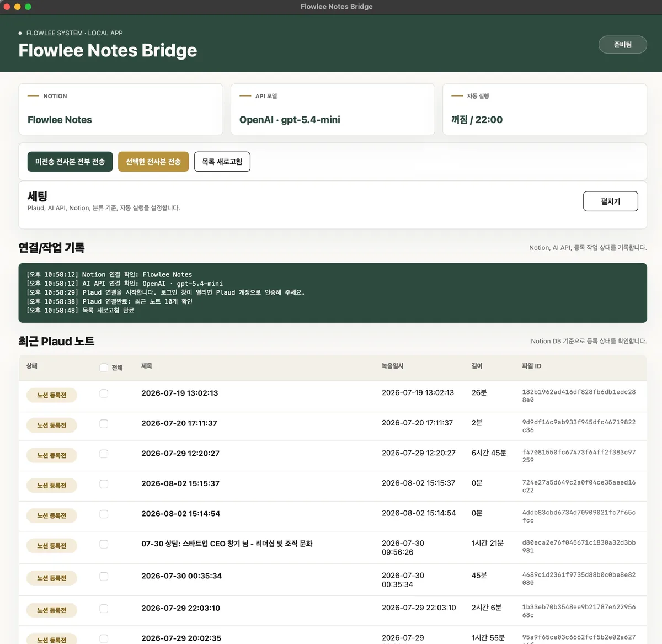This screenshot has height=644, width=662.
Task: Click the 45분 length cell
Action: tap(479, 575)
